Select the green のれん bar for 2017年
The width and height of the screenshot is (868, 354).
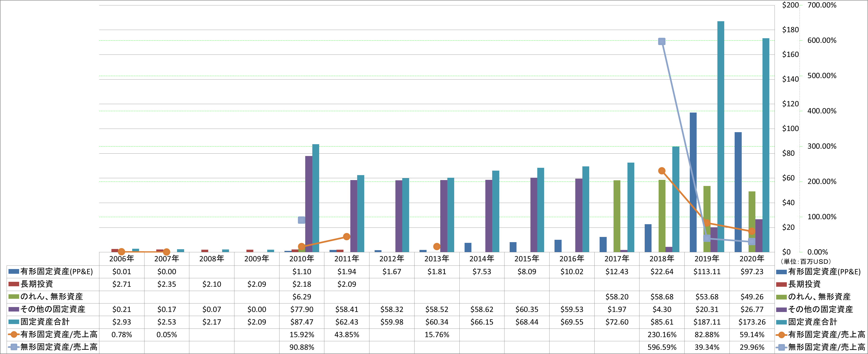click(x=617, y=216)
